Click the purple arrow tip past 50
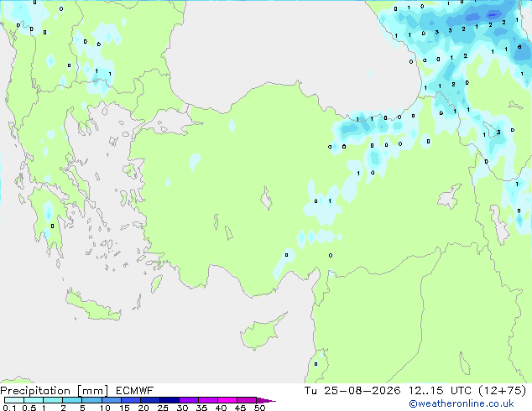Screen dimensions: 532x411 pyautogui.click(x=266, y=400)
